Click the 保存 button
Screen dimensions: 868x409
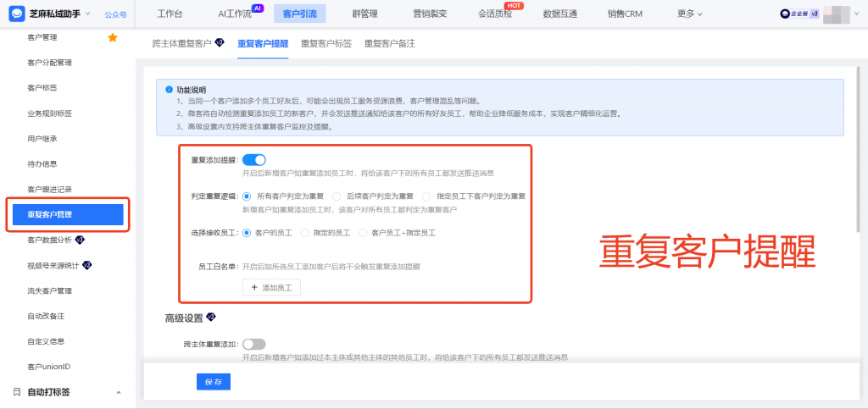pos(213,382)
